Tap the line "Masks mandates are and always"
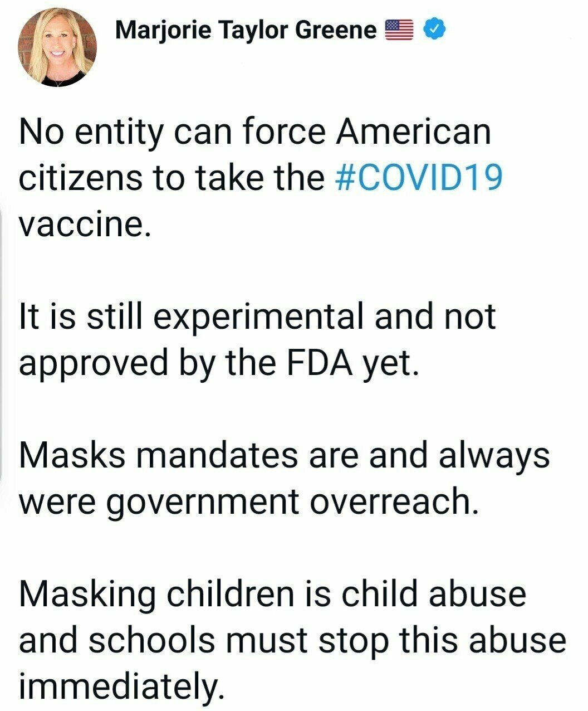This screenshot has width=588, height=711. (284, 455)
